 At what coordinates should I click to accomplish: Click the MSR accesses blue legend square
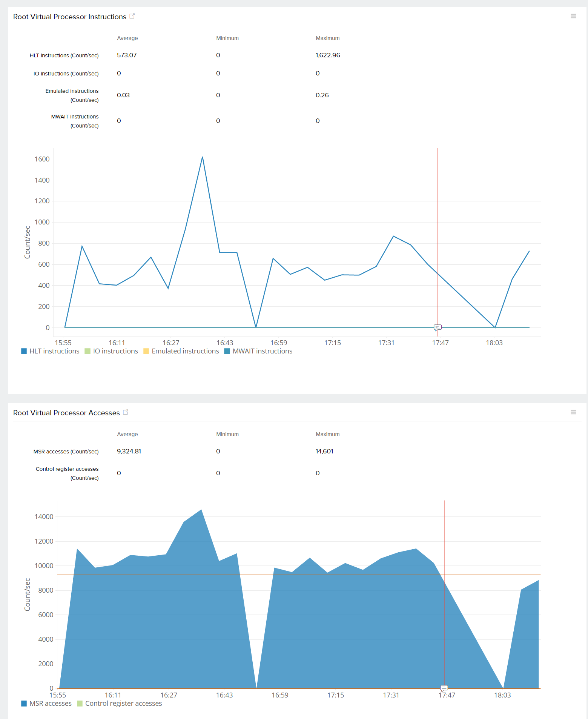[x=24, y=704]
